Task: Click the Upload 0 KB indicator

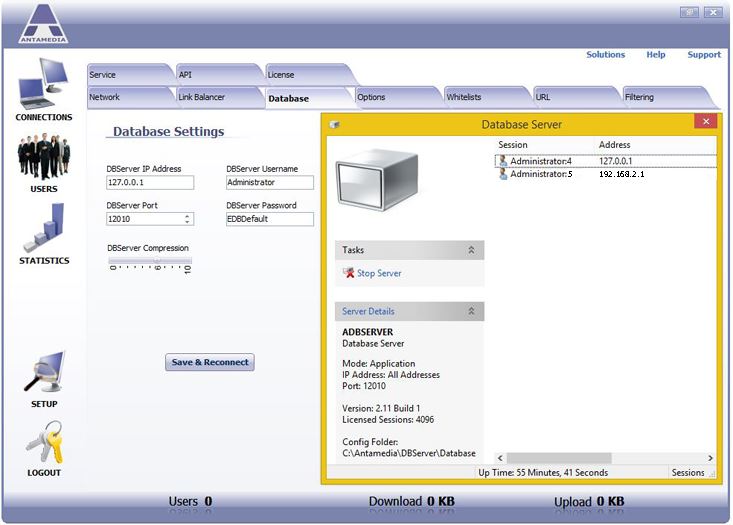Action: pos(589,502)
